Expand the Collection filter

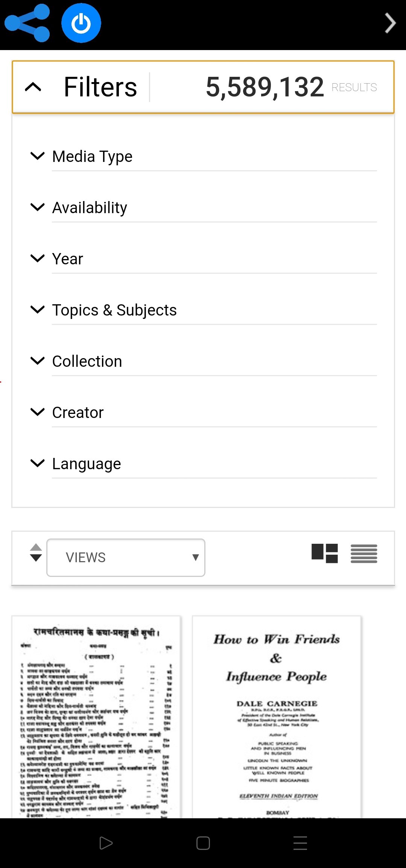[x=87, y=361]
